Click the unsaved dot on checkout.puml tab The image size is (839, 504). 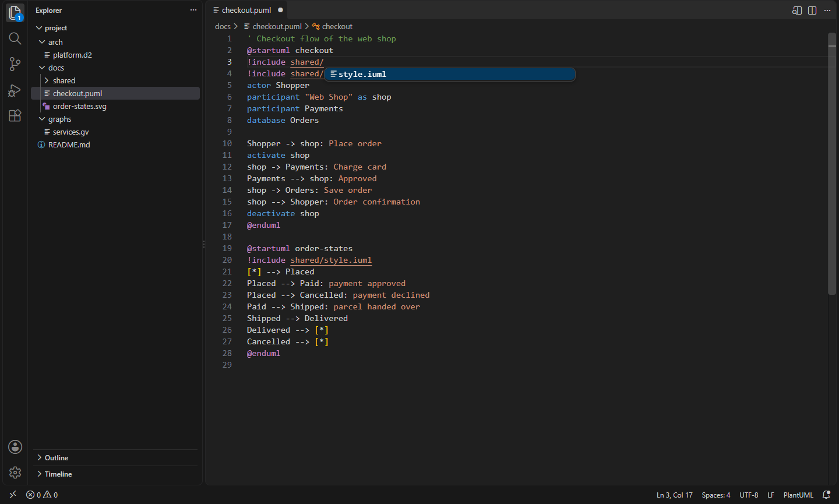point(280,10)
